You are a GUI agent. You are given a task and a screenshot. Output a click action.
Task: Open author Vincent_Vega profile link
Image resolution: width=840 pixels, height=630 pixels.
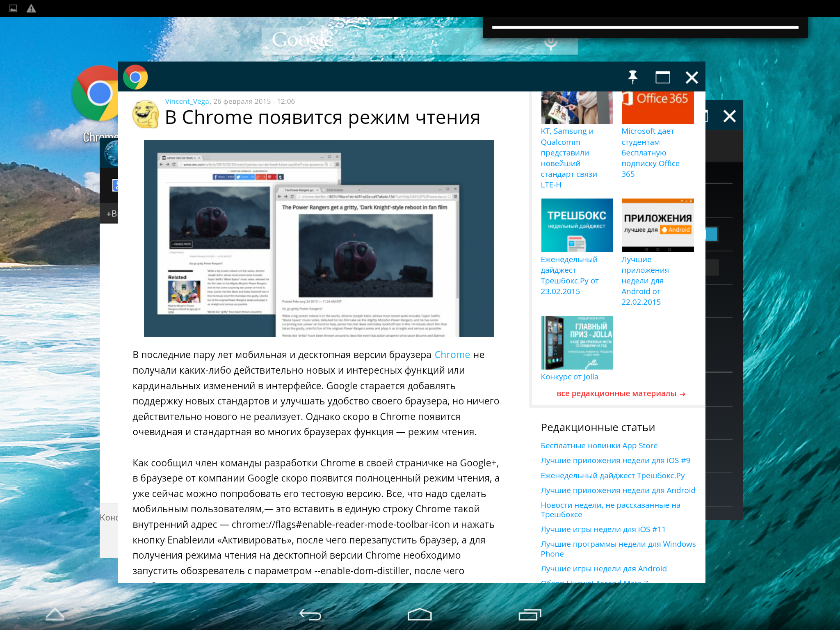pyautogui.click(x=187, y=101)
